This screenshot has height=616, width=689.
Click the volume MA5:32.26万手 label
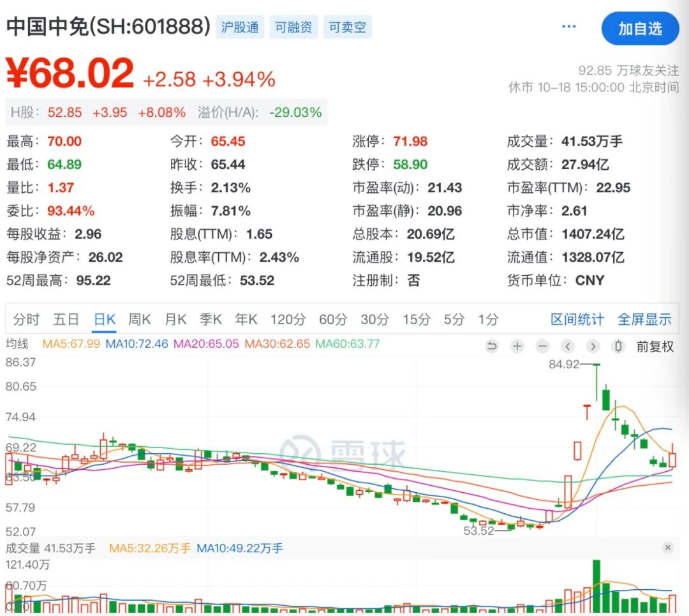[x=150, y=548]
